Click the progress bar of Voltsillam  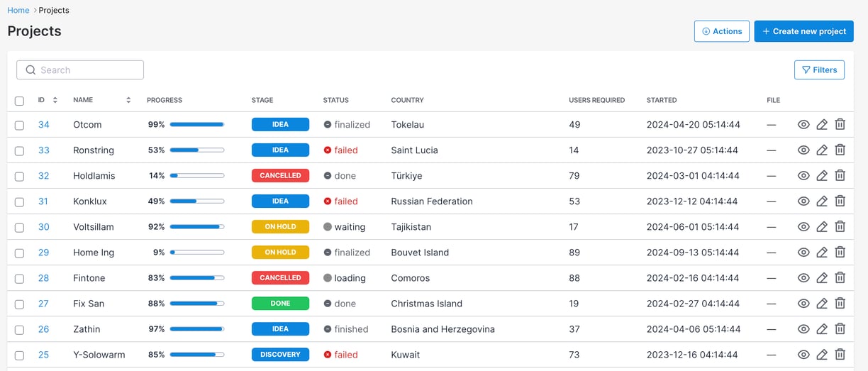pyautogui.click(x=197, y=227)
